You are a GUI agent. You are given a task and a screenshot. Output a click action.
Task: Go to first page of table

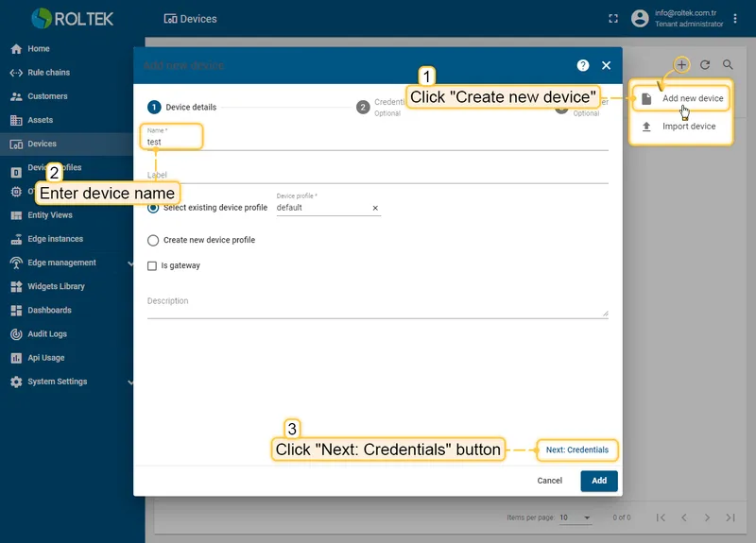coord(661,518)
